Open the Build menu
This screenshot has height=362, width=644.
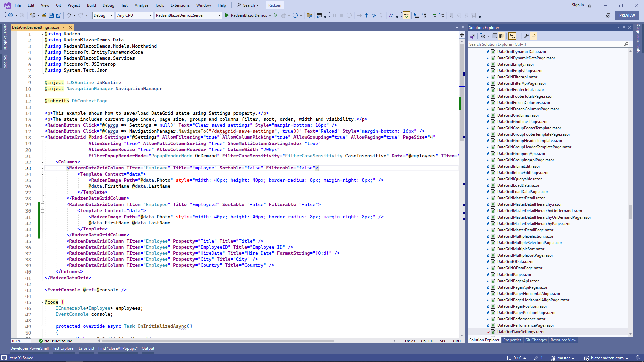[91, 5]
